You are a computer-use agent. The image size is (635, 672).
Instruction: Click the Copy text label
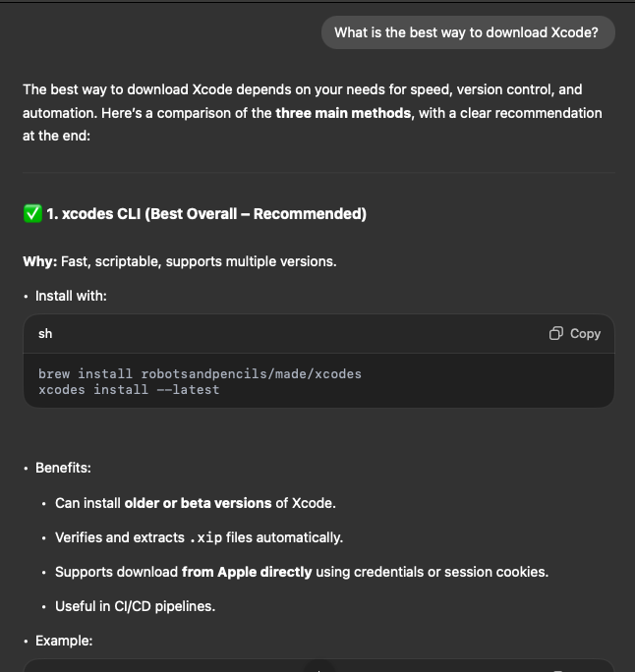(585, 334)
